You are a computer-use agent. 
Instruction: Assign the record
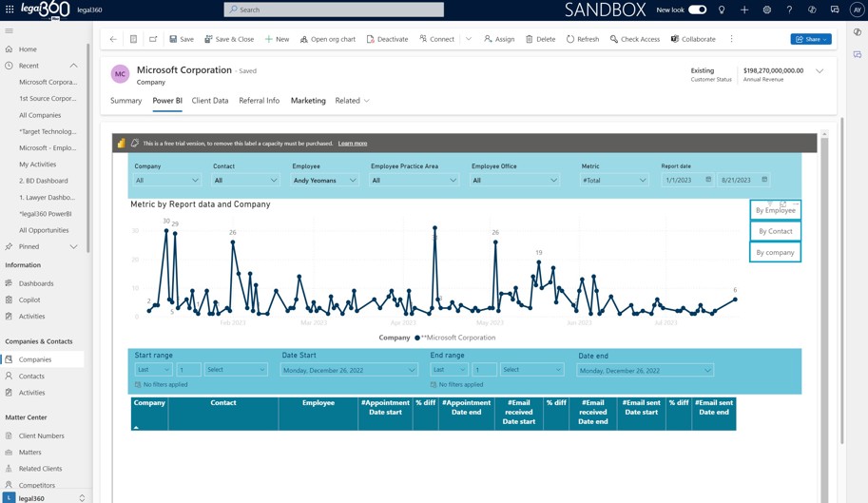[x=499, y=39]
